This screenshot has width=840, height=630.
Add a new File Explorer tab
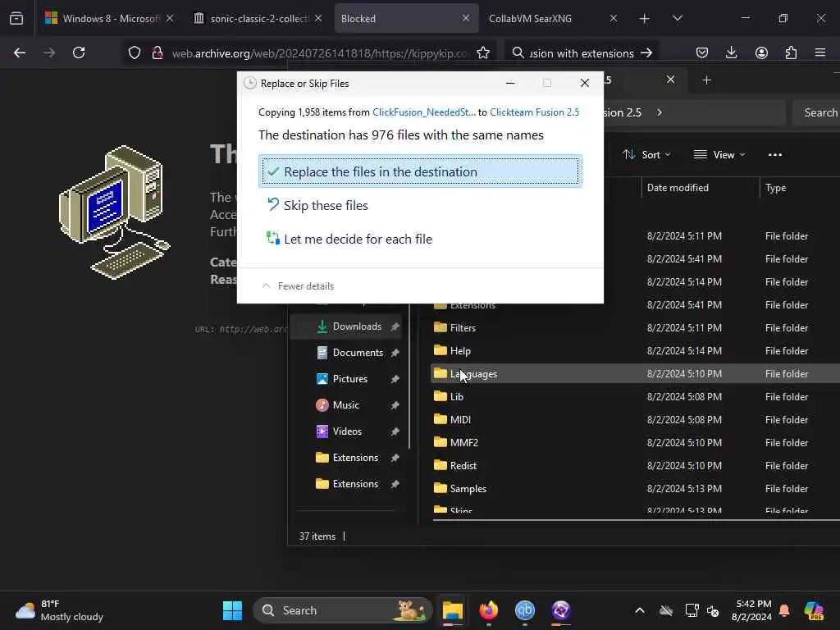[x=706, y=80]
